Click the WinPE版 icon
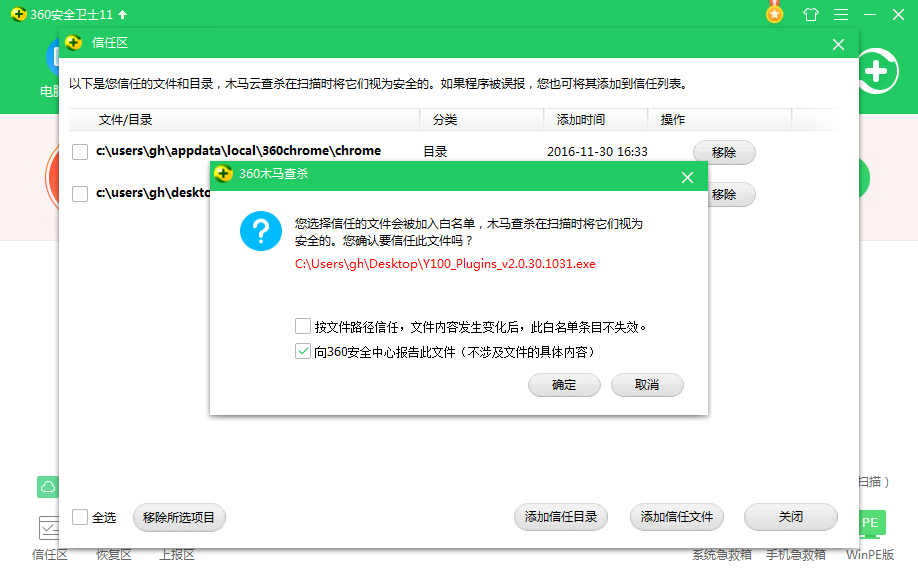 tap(869, 523)
